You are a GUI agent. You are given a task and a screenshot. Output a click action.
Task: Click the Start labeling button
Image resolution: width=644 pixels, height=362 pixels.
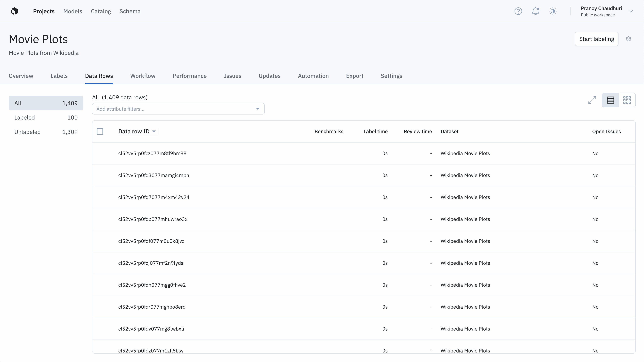point(597,39)
